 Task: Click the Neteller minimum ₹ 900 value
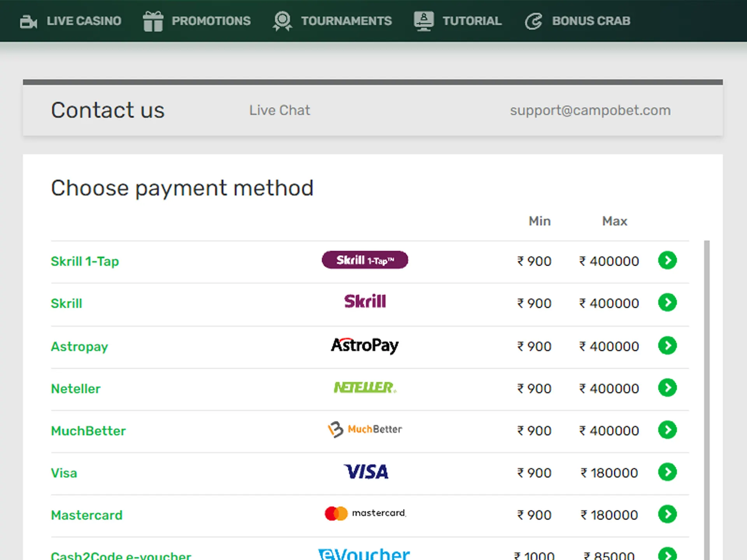point(534,388)
